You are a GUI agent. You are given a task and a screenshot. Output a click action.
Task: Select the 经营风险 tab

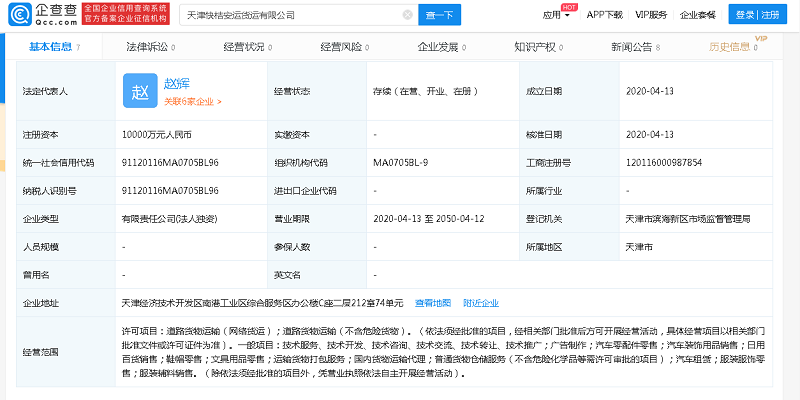click(x=341, y=47)
